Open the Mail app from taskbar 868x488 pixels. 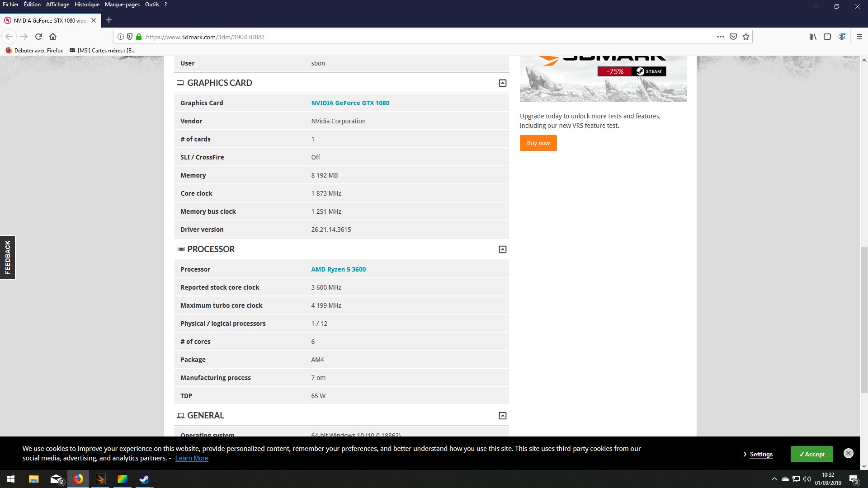[56, 479]
